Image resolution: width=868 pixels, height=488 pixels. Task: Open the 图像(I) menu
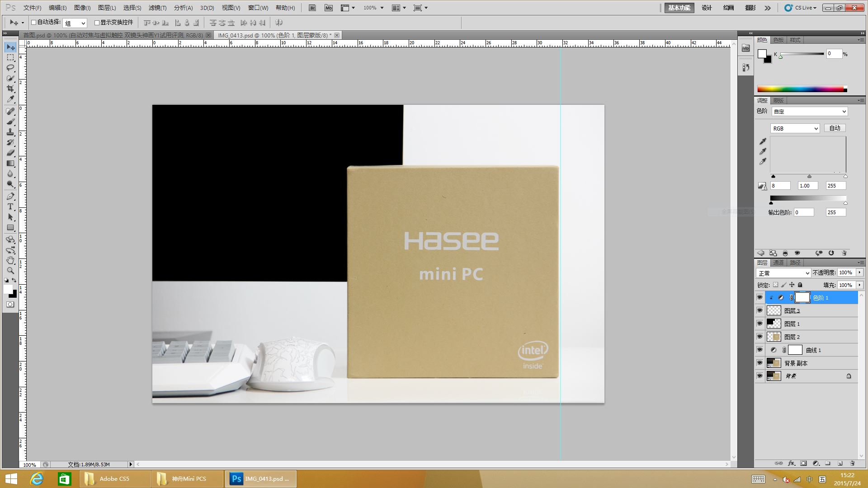point(82,8)
